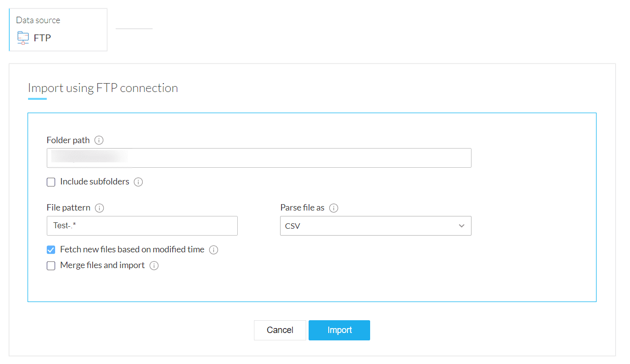Click the FTP data source icon
630x364 pixels.
(x=23, y=38)
